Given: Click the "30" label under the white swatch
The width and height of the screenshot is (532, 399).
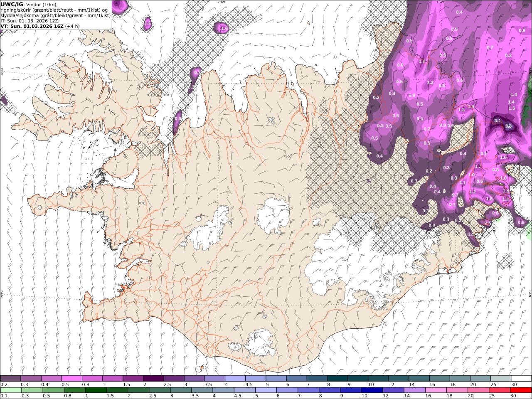Looking at the screenshot, I should [x=514, y=384].
